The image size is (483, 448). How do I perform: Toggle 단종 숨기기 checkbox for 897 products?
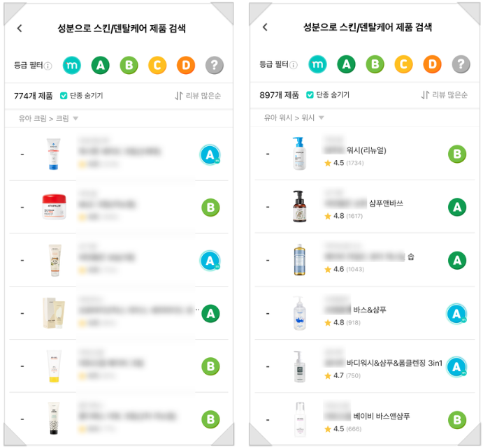click(x=308, y=95)
